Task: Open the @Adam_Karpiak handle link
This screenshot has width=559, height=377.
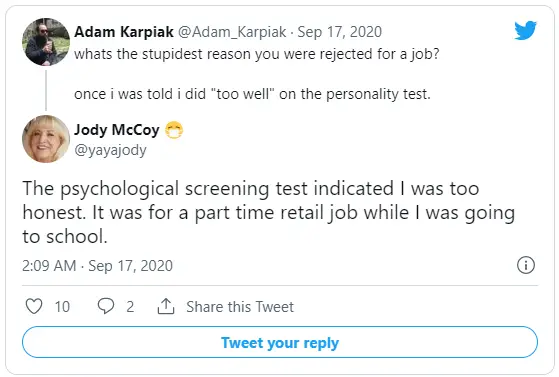Action: tap(232, 32)
